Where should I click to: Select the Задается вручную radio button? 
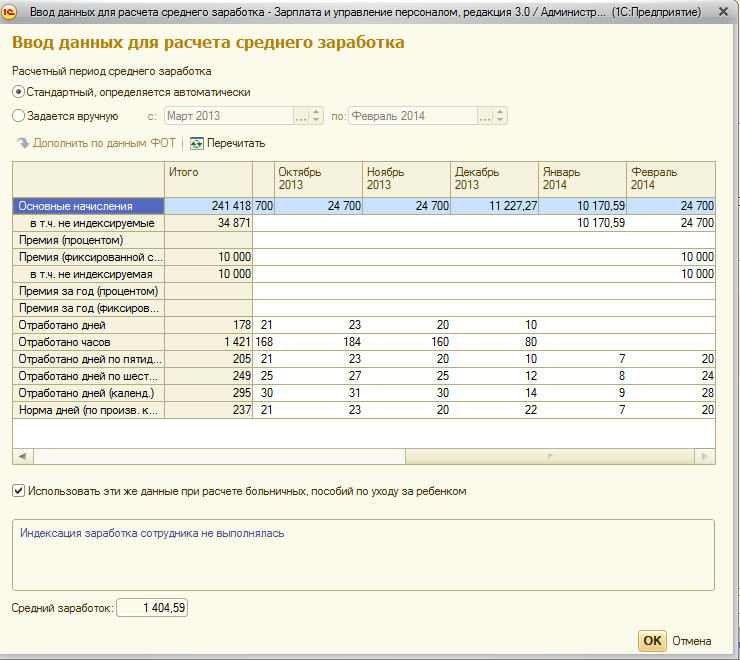click(x=18, y=116)
